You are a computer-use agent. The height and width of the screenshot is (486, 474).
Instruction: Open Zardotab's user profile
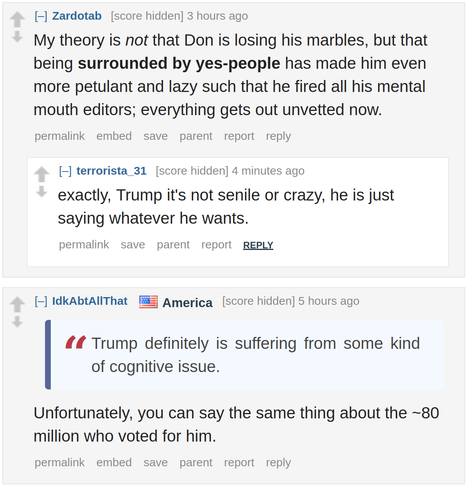(77, 16)
